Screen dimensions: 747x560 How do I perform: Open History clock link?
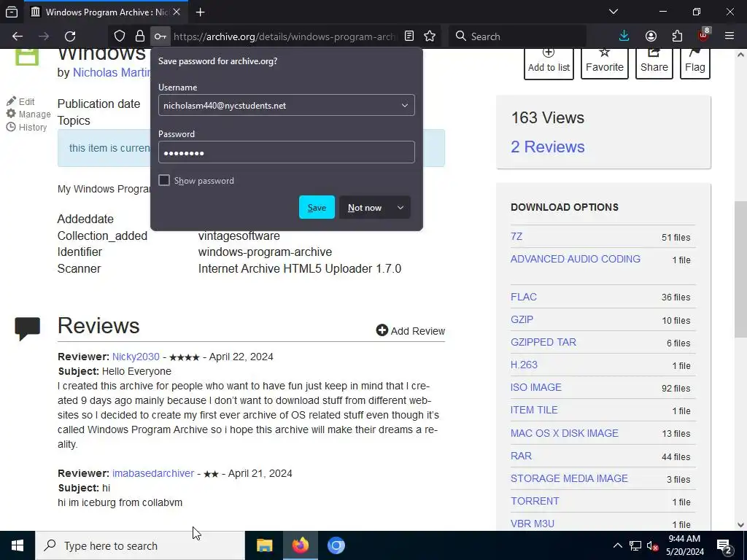pos(27,127)
